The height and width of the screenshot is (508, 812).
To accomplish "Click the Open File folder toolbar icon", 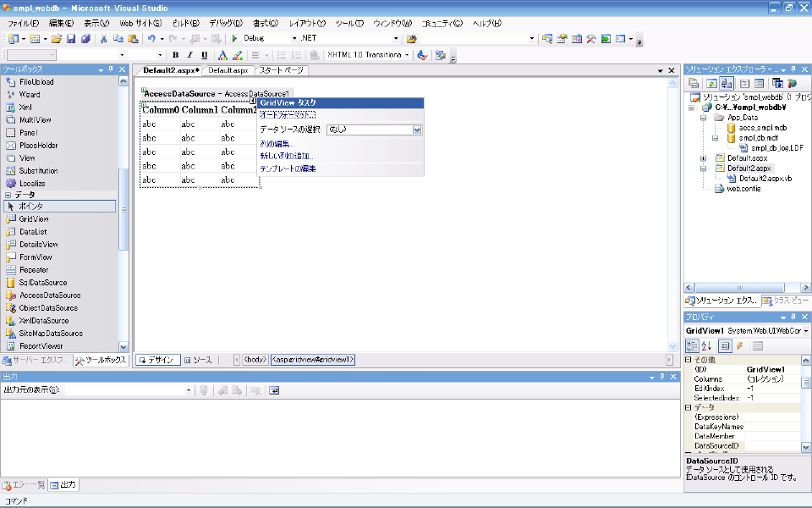I will [57, 39].
